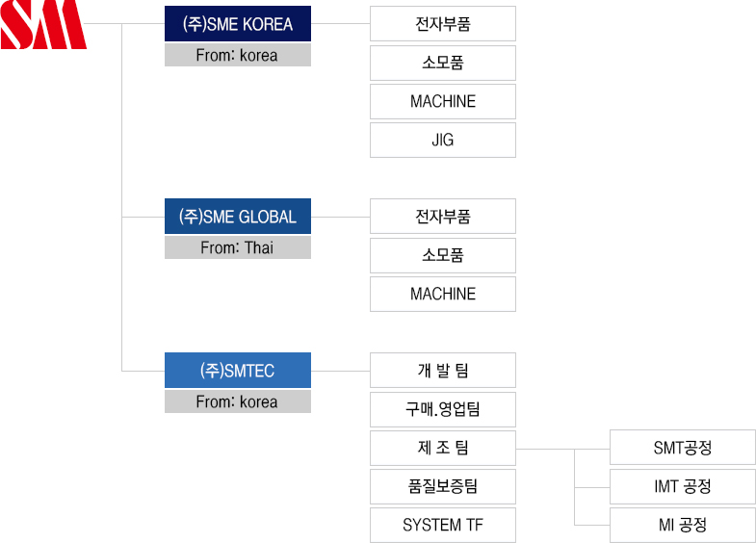Select the (주)SME GLOBAL box
This screenshot has width=756, height=543.
tap(238, 217)
